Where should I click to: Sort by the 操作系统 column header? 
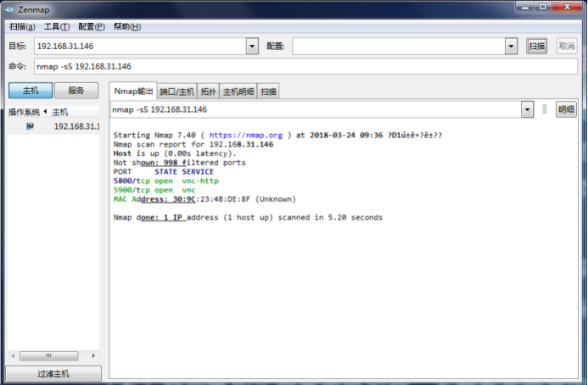[x=28, y=112]
